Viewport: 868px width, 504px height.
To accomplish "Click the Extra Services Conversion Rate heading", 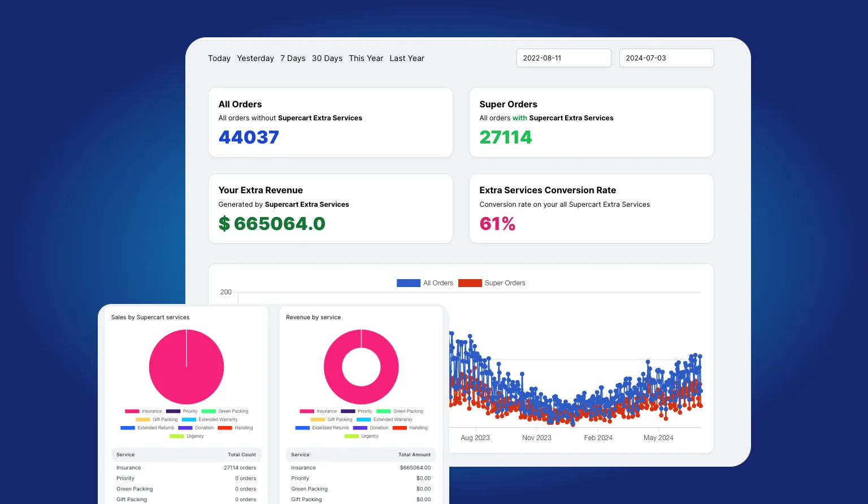I will click(x=548, y=190).
